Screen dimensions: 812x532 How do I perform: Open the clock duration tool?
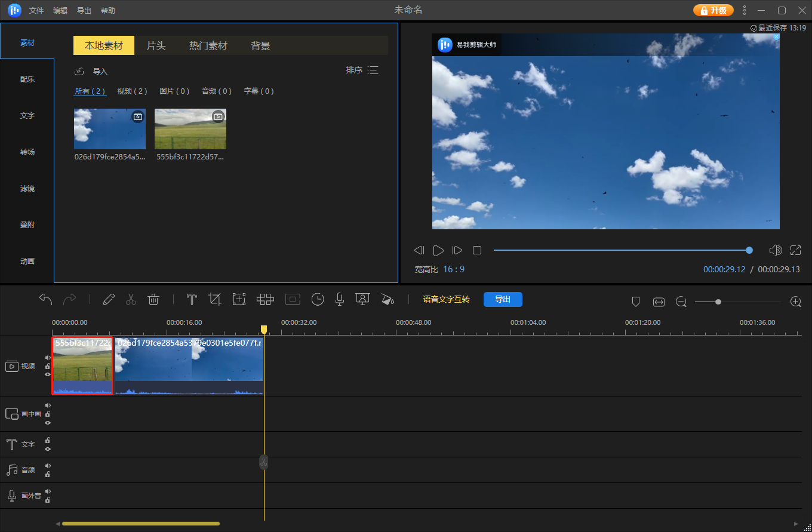click(x=318, y=300)
